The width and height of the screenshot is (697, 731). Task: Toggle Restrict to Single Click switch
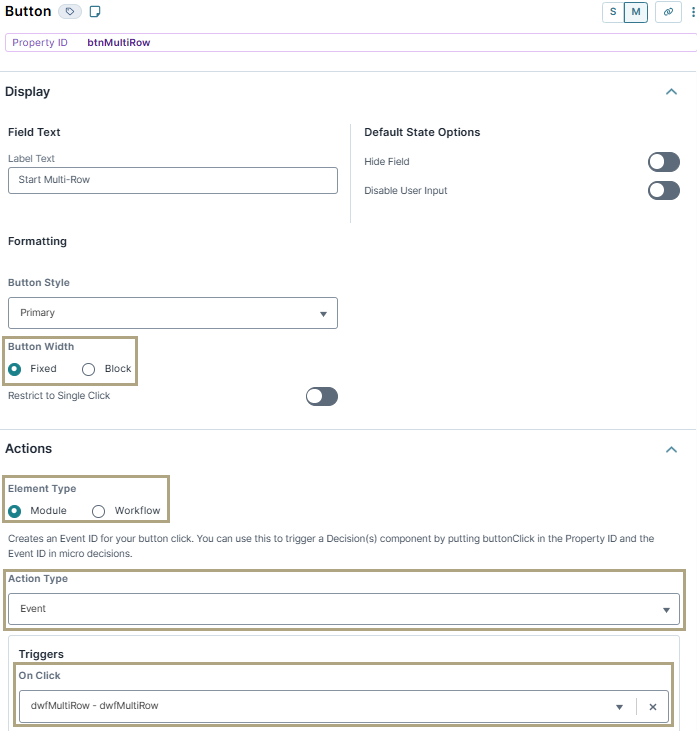322,396
